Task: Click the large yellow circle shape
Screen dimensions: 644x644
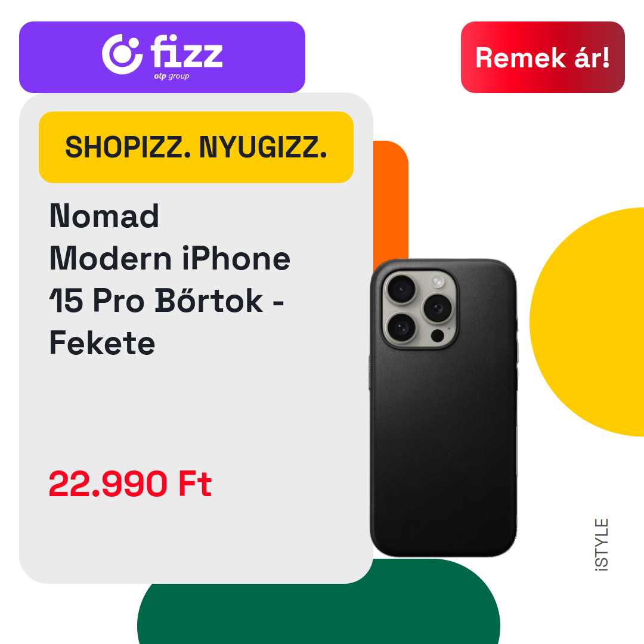Action: pos(587,322)
